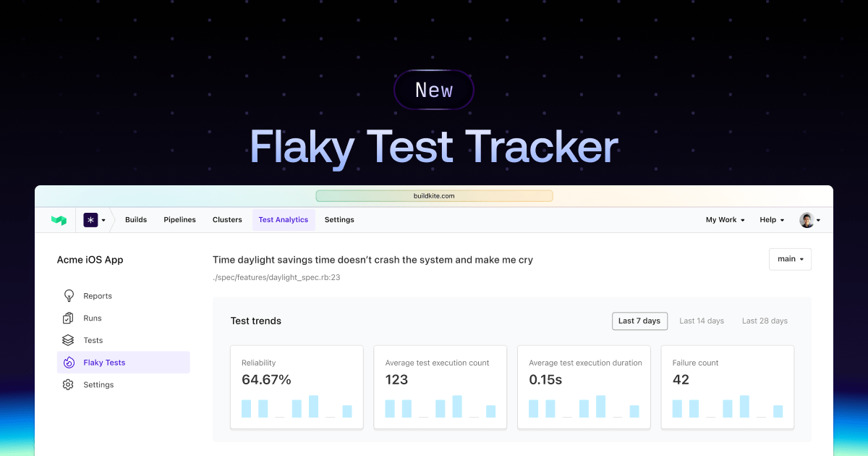
Task: Open the Pipelines tab
Action: [179, 219]
